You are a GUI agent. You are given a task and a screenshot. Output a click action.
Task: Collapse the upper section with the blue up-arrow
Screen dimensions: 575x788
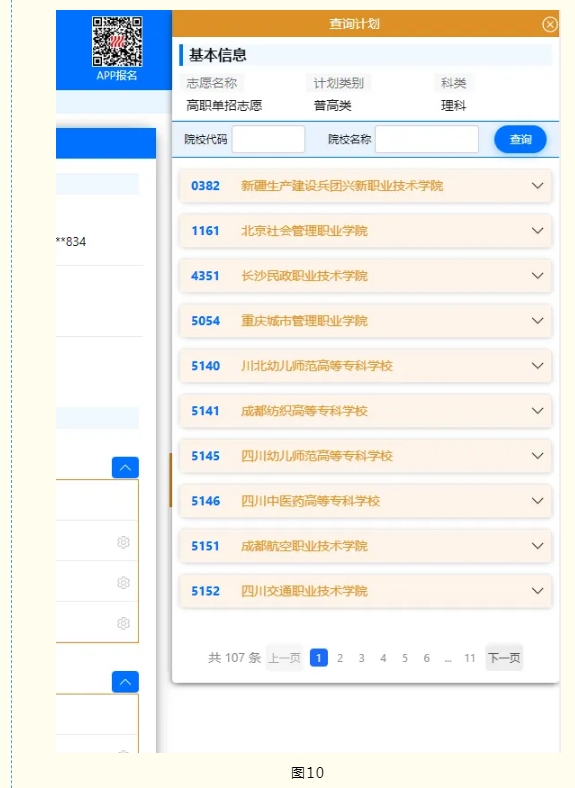click(x=125, y=467)
